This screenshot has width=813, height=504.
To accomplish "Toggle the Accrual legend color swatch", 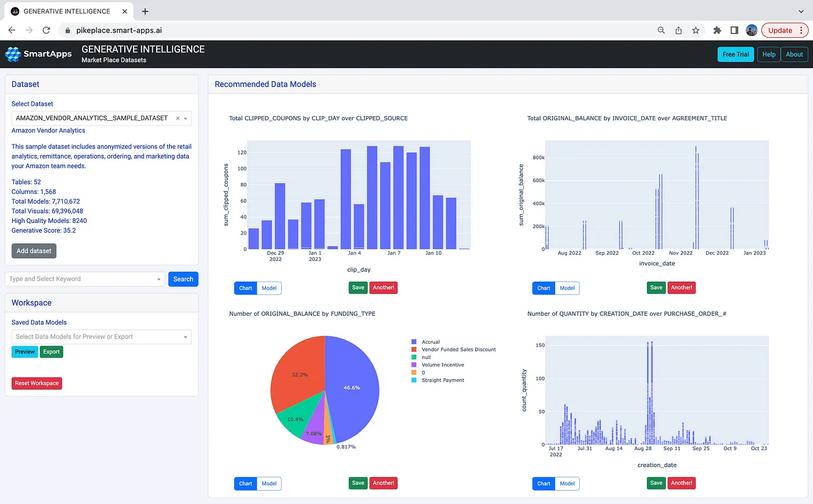I will [x=413, y=342].
